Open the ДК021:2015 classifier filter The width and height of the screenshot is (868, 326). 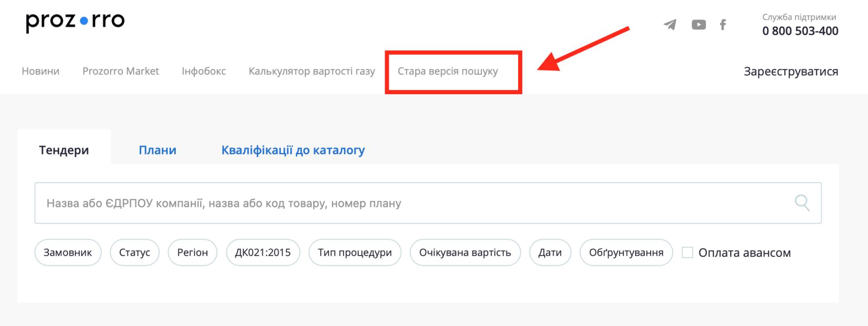(x=263, y=253)
